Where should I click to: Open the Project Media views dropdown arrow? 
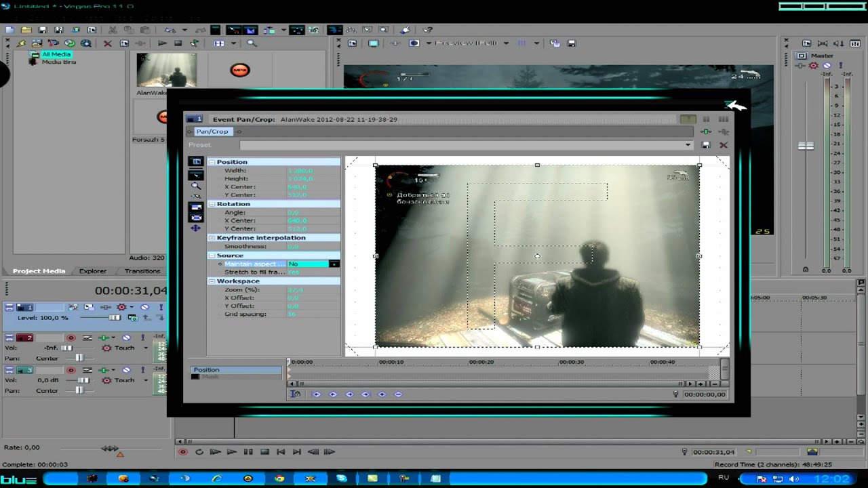pyautogui.click(x=233, y=43)
